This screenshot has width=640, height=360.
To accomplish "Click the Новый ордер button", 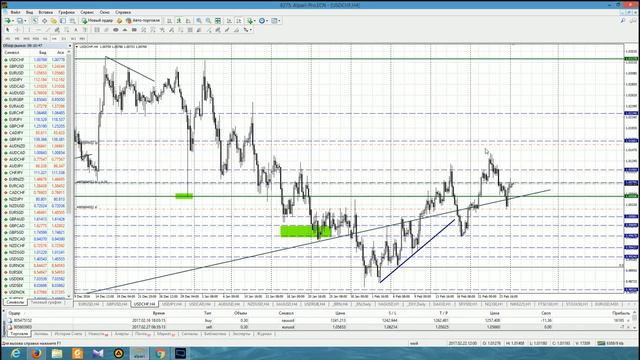I will pos(97,20).
